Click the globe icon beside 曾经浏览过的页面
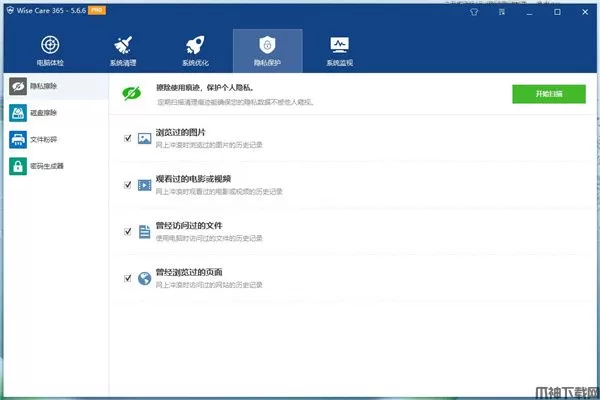600x400 pixels. pos(144,278)
